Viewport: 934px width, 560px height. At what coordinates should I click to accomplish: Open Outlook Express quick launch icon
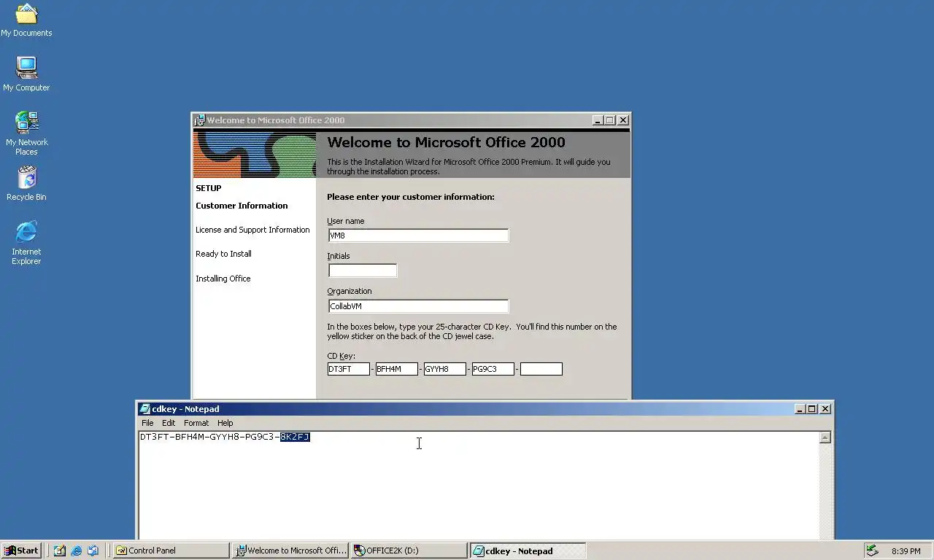pyautogui.click(x=93, y=551)
